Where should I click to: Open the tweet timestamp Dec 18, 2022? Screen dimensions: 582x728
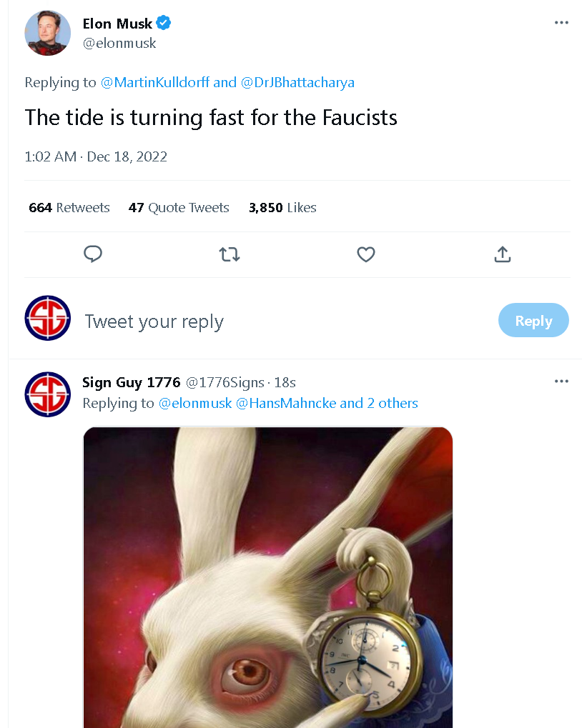[96, 156]
